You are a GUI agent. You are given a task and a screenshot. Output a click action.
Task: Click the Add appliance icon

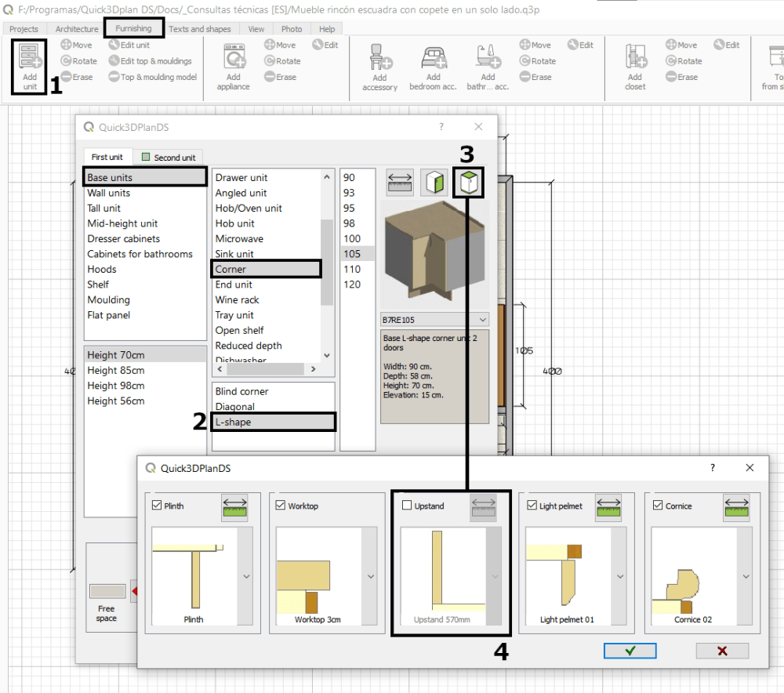click(x=234, y=56)
